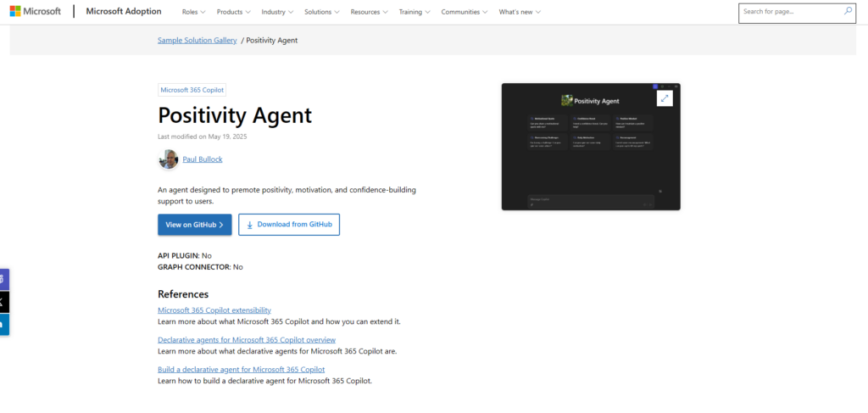Expand the Roles menu

tap(194, 12)
